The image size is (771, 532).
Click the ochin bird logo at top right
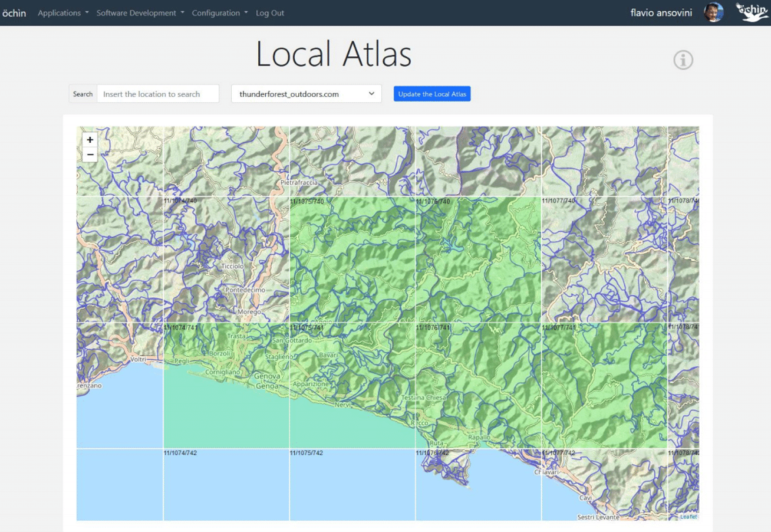751,12
